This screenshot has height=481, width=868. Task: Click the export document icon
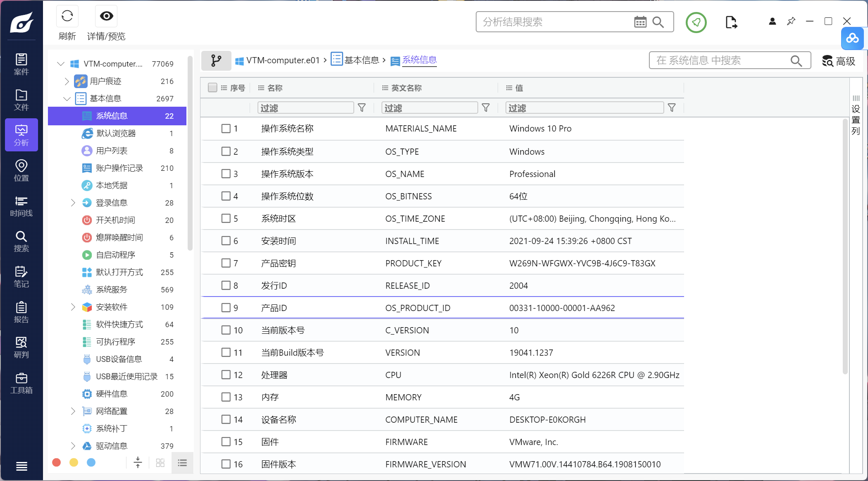point(731,22)
